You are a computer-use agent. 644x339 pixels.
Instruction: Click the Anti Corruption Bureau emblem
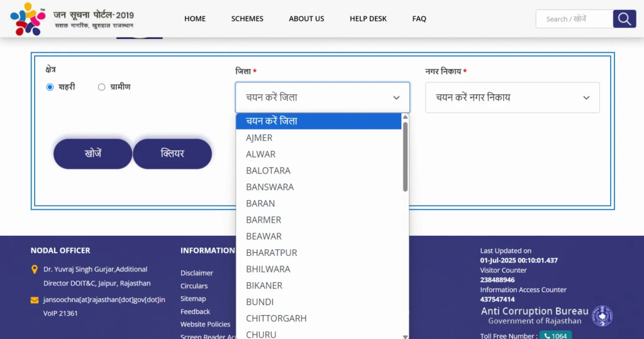point(602,316)
